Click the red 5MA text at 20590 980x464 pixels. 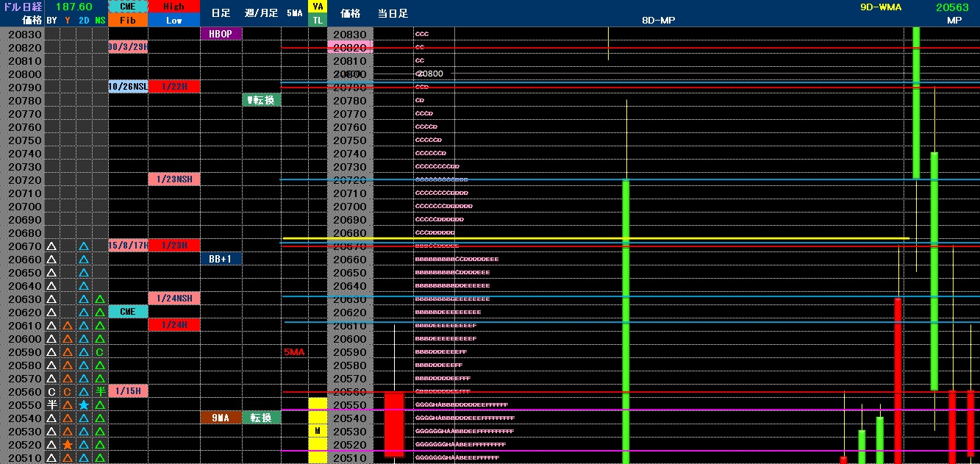pos(294,352)
